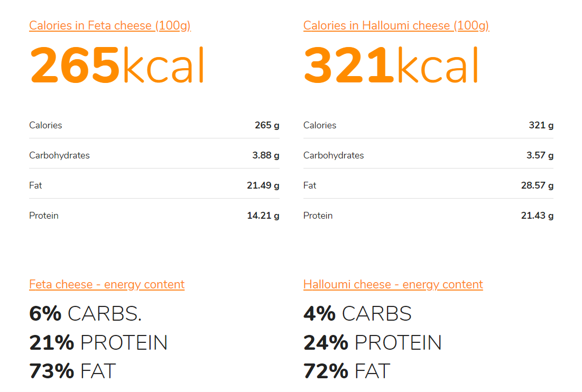The height and width of the screenshot is (392, 582).
Task: Click the 72% FAT halloumi line
Action: point(347,371)
